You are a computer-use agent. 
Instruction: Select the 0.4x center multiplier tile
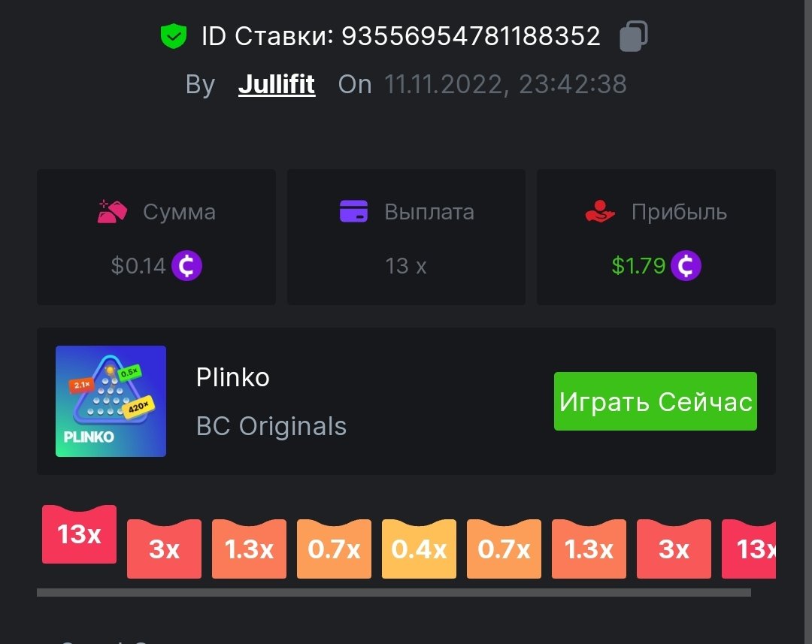pyautogui.click(x=419, y=549)
